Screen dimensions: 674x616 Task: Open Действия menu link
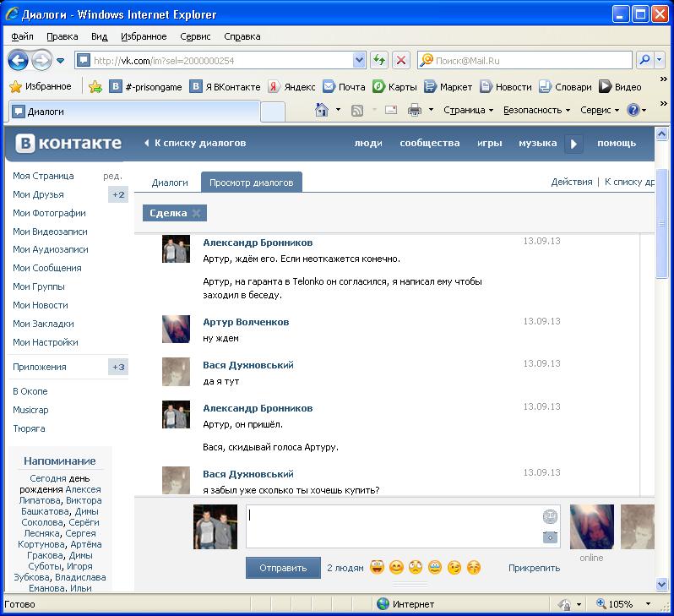click(572, 182)
